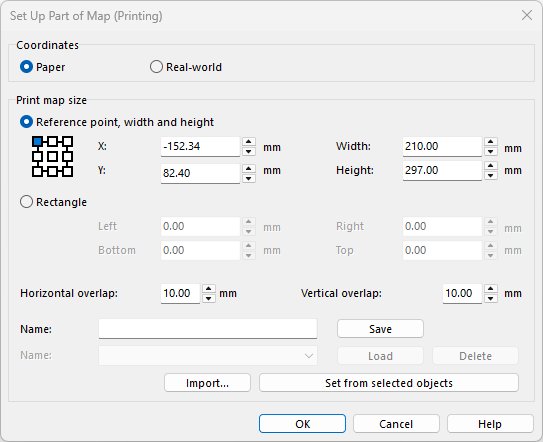Select top-right reference point square
543x442 pixels.
(x=68, y=141)
